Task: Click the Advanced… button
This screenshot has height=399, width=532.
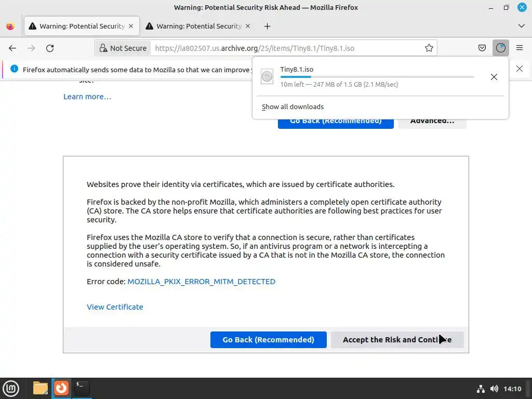Action: tap(432, 123)
